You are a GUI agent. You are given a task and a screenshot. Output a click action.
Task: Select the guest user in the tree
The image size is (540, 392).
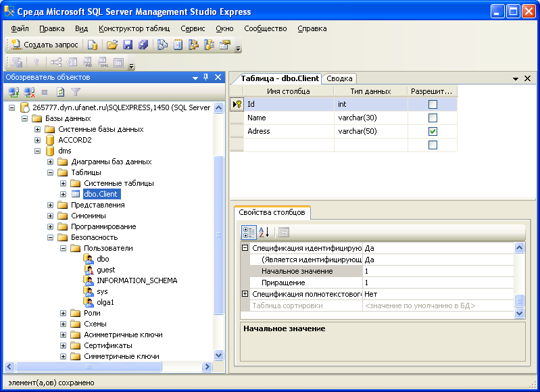click(105, 270)
